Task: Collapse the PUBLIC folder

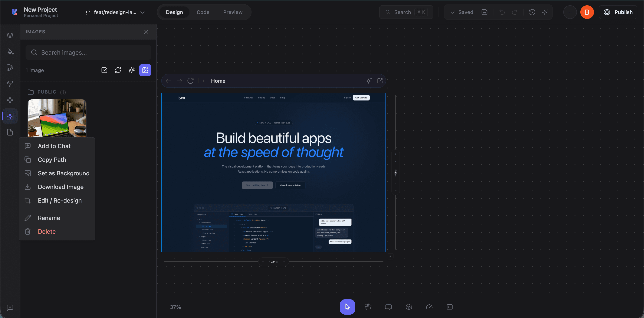Action: [x=47, y=92]
